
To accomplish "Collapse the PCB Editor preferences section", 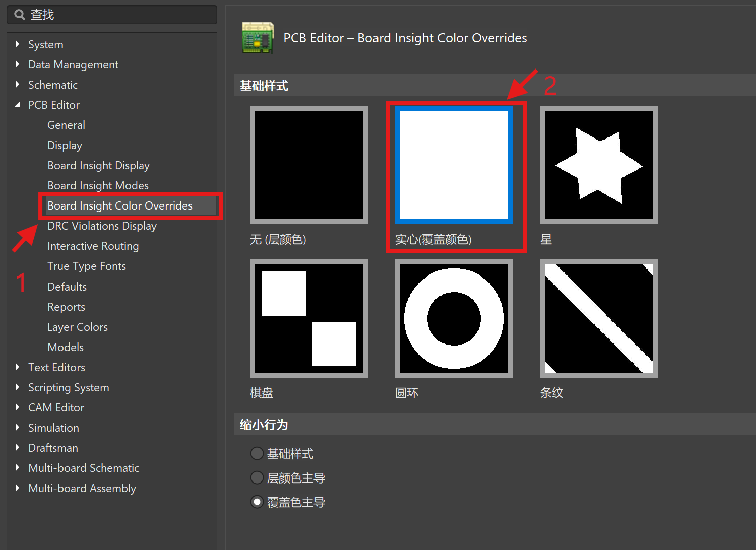I will tap(17, 105).
